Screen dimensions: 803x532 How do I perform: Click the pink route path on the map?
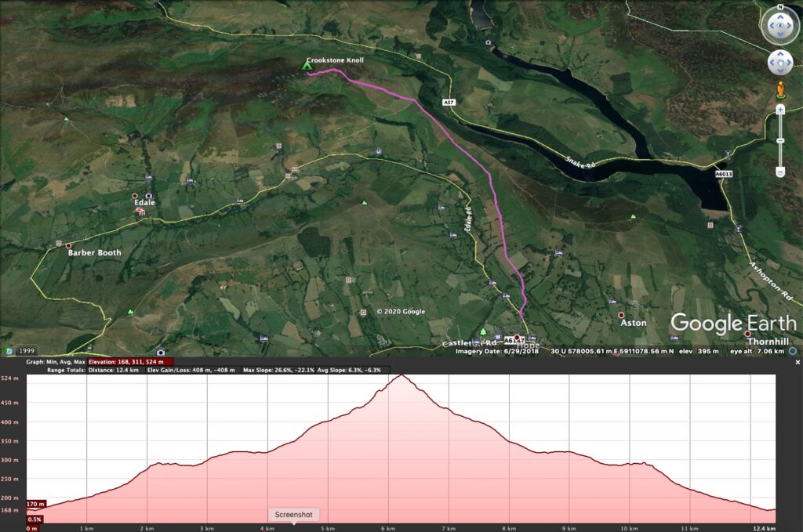471,157
